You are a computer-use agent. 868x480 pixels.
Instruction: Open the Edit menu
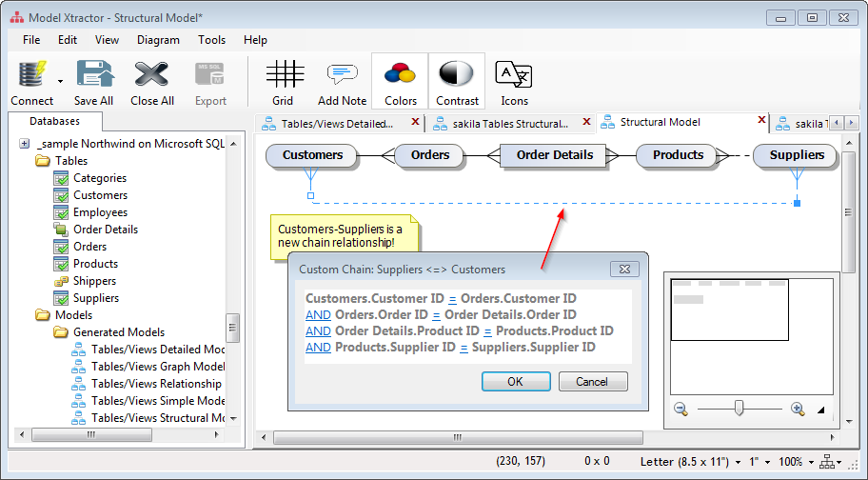click(68, 40)
